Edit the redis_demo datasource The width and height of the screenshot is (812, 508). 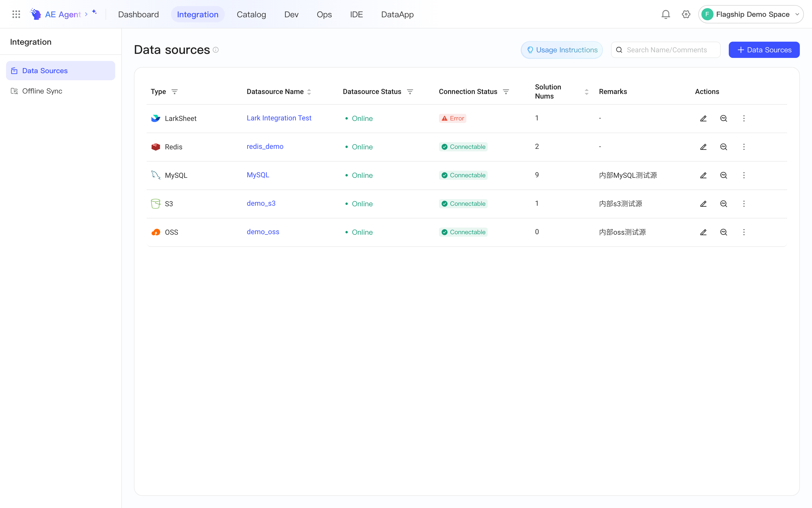coord(703,147)
